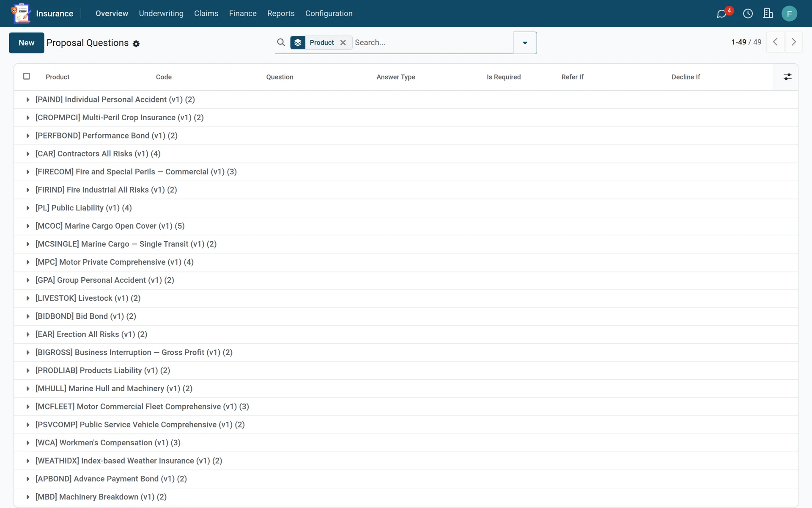Open the Underwriting menu
The height and width of the screenshot is (508, 812).
click(161, 14)
